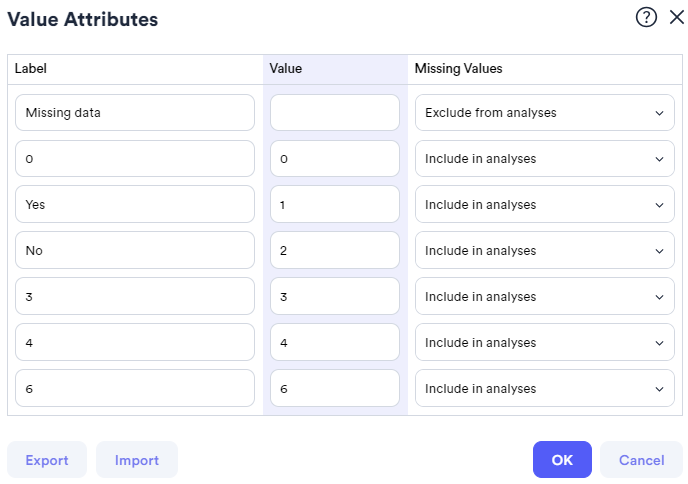Change Missing Values setting for No row

pos(544,251)
